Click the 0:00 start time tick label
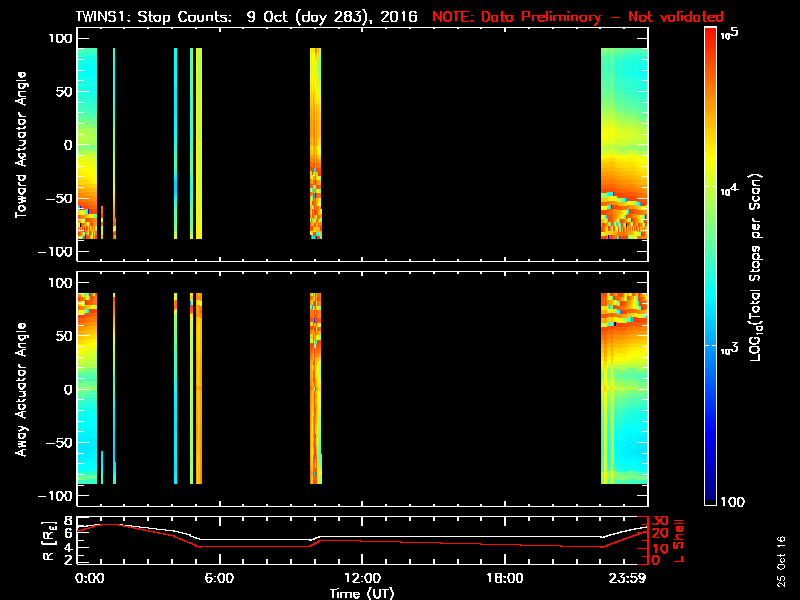The image size is (800, 600). coord(90,579)
